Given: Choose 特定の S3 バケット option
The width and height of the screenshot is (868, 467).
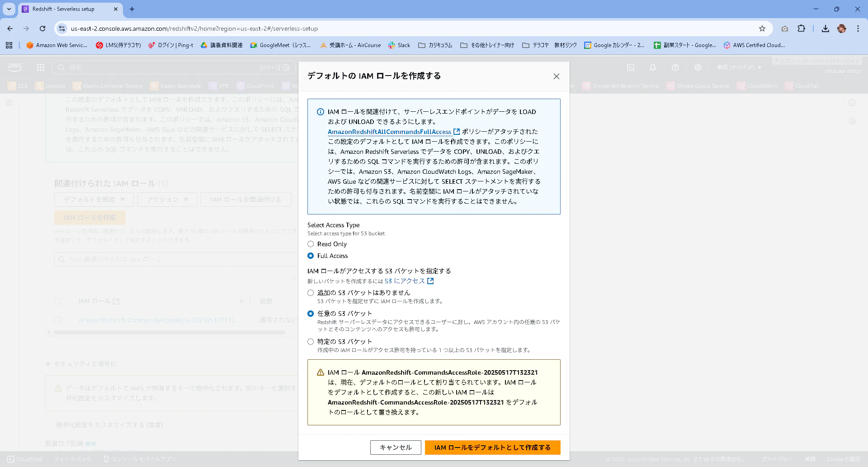Looking at the screenshot, I should click(x=311, y=342).
